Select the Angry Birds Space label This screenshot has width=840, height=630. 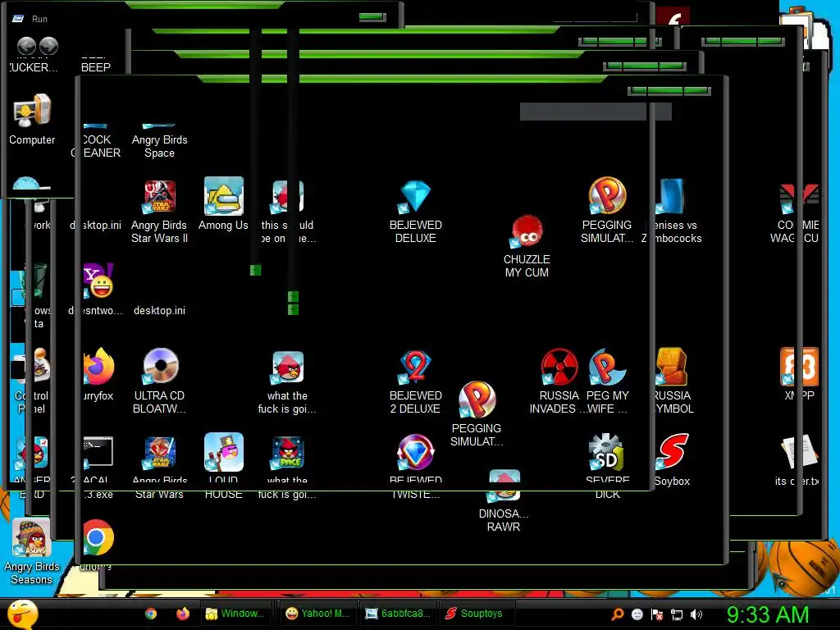click(x=160, y=146)
